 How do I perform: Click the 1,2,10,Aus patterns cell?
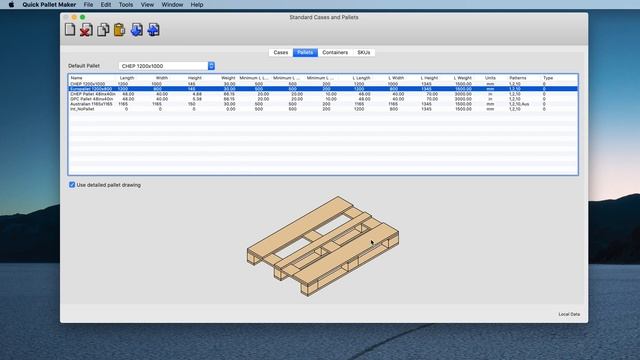click(x=519, y=104)
